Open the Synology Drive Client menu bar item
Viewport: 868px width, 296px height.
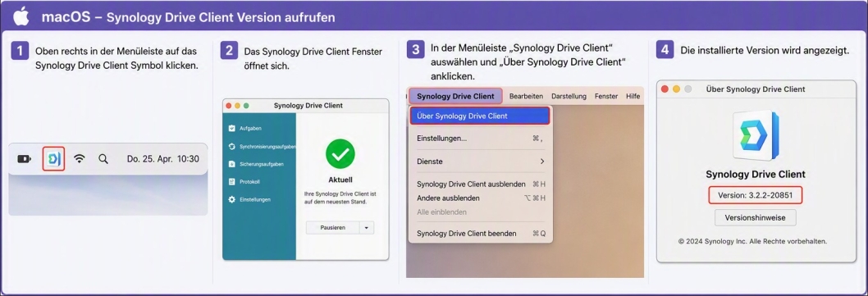coord(455,96)
